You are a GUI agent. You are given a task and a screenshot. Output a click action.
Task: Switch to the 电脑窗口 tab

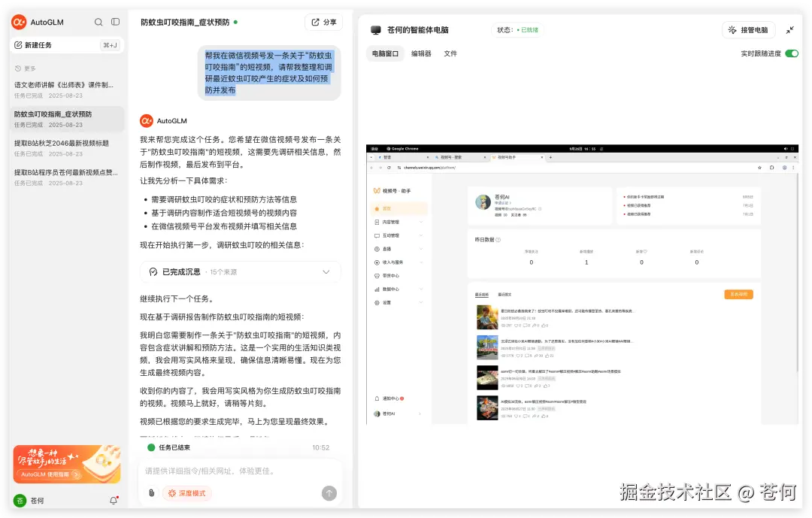click(x=385, y=53)
